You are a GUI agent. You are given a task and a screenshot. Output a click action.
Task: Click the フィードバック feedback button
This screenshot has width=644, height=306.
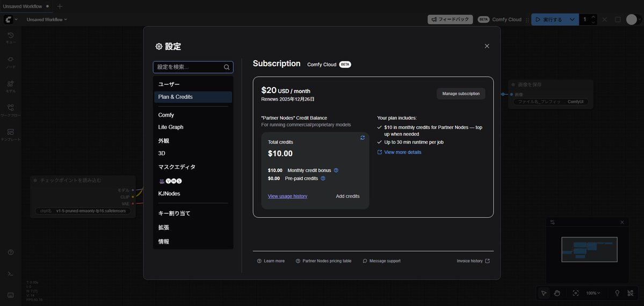click(x=450, y=19)
